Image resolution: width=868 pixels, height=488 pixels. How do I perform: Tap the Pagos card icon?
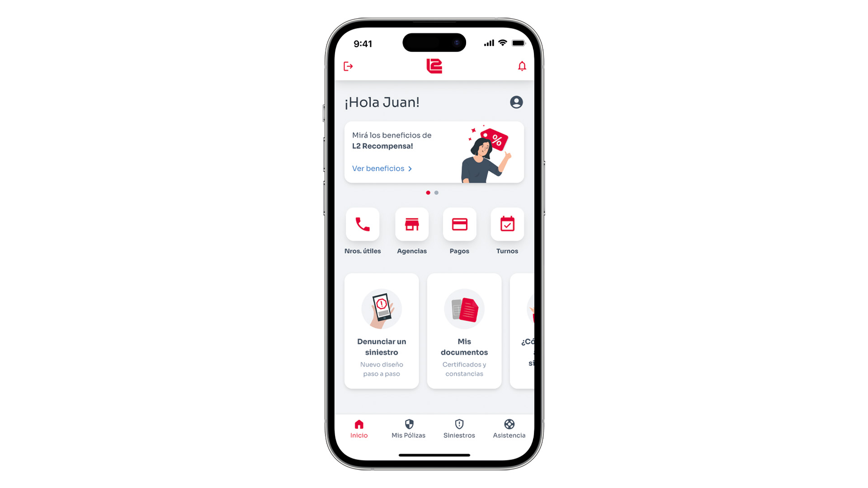460,224
